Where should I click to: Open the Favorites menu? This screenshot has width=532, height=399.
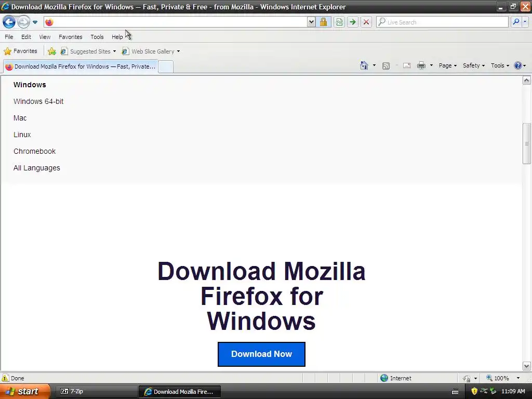pyautogui.click(x=70, y=37)
